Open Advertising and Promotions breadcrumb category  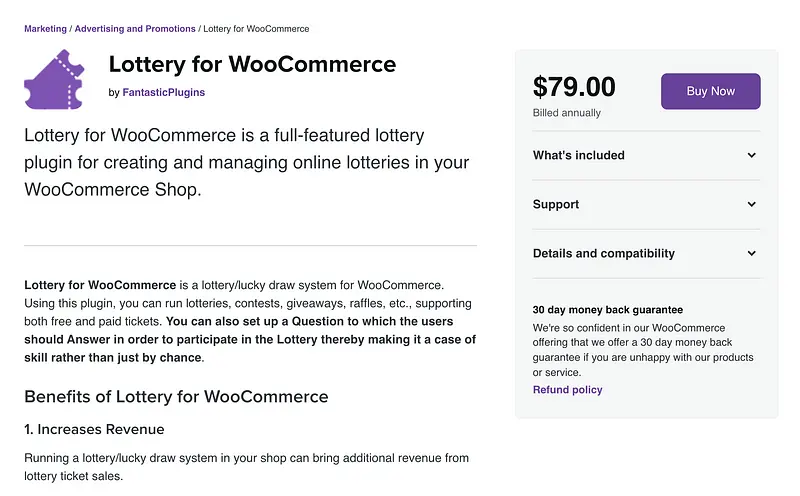click(x=134, y=29)
